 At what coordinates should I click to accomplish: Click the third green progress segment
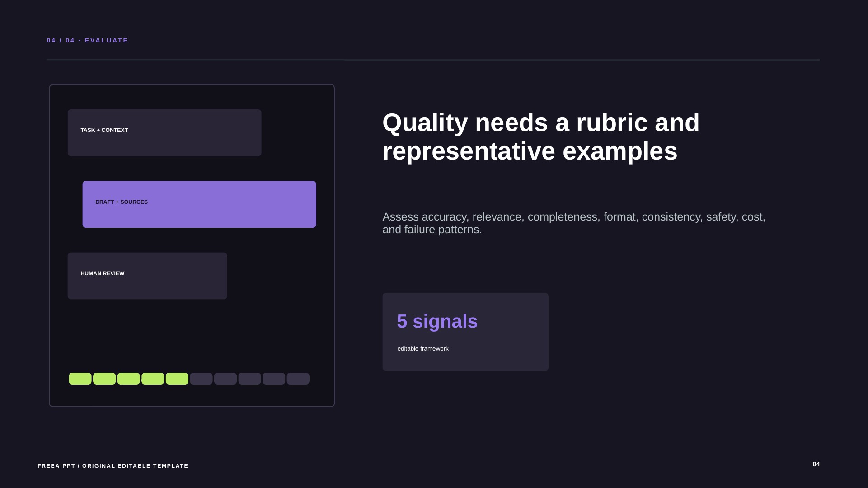[x=129, y=379]
